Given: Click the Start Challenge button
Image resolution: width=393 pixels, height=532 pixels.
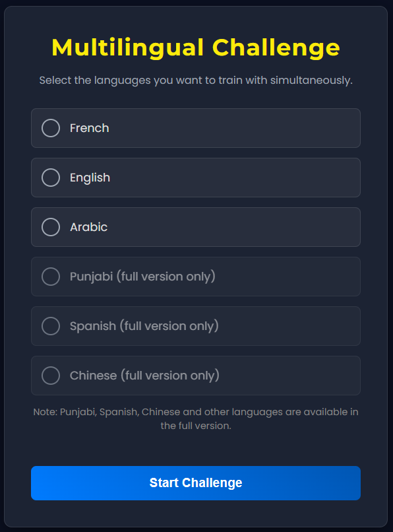Looking at the screenshot, I should point(196,483).
